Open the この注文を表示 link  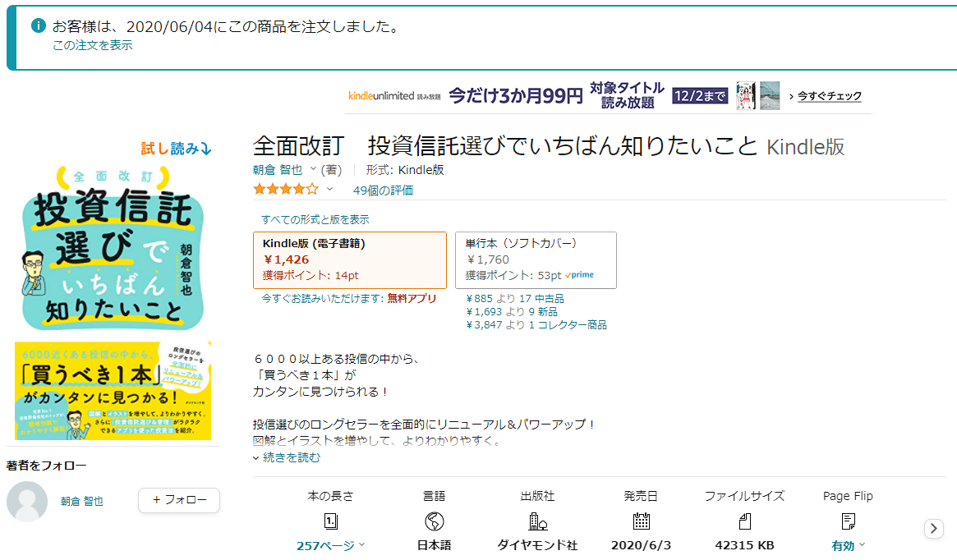point(92,45)
